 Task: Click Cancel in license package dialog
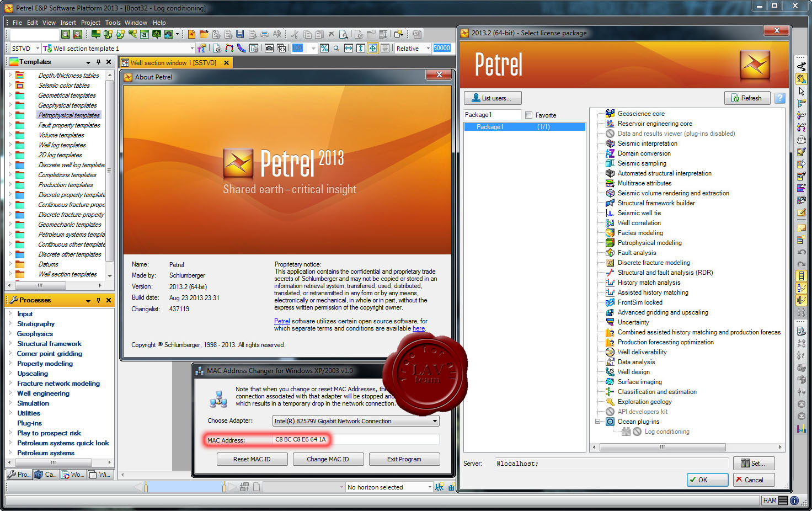pyautogui.click(x=754, y=480)
